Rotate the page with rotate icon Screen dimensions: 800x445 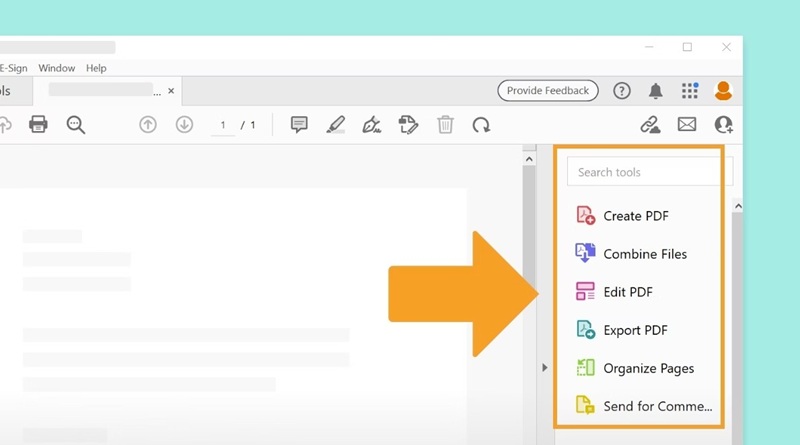click(x=481, y=125)
